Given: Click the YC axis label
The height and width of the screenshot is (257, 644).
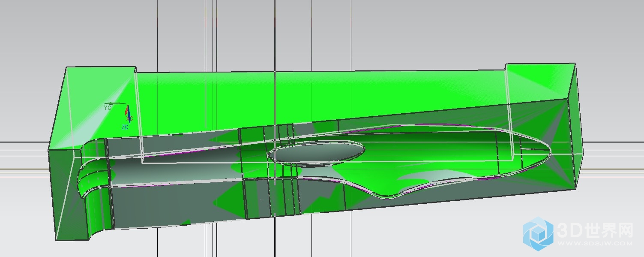Looking at the screenshot, I should tap(108, 108).
